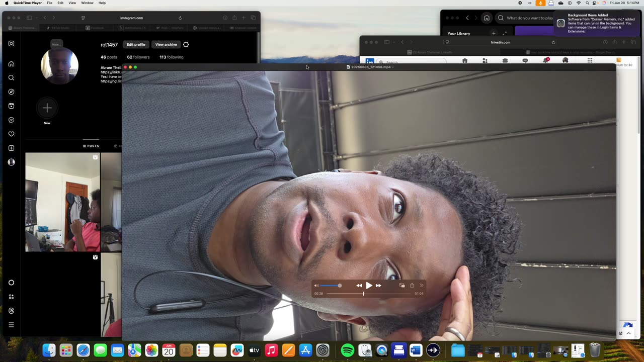Viewport: 644px width, 362px height.
Task: Open the LinkedIn apps grid menu
Action: [x=590, y=61]
